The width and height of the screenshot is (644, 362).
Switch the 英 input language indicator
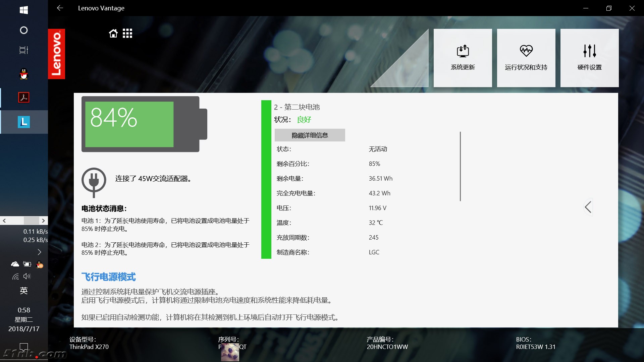click(24, 291)
